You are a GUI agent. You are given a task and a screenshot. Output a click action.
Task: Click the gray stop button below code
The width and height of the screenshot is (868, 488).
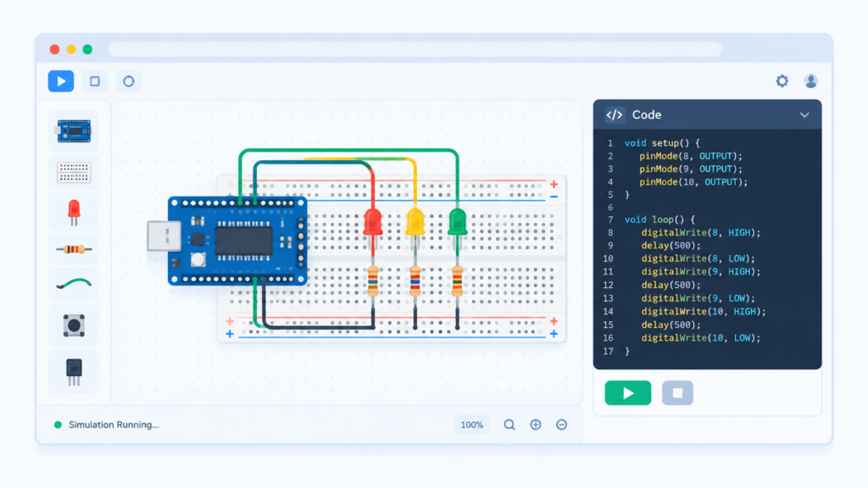(677, 393)
